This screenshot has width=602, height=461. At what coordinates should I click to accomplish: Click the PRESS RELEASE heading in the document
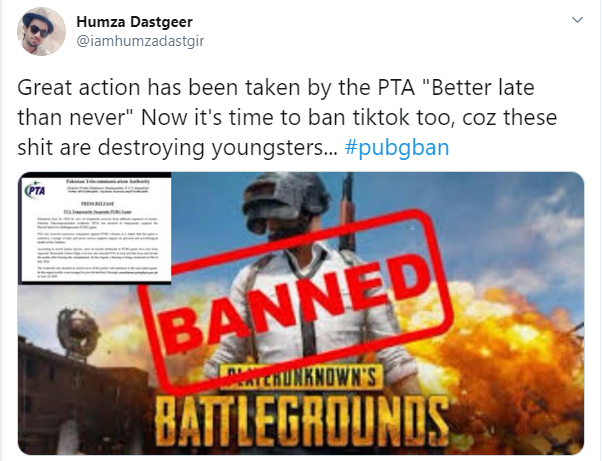tap(98, 203)
